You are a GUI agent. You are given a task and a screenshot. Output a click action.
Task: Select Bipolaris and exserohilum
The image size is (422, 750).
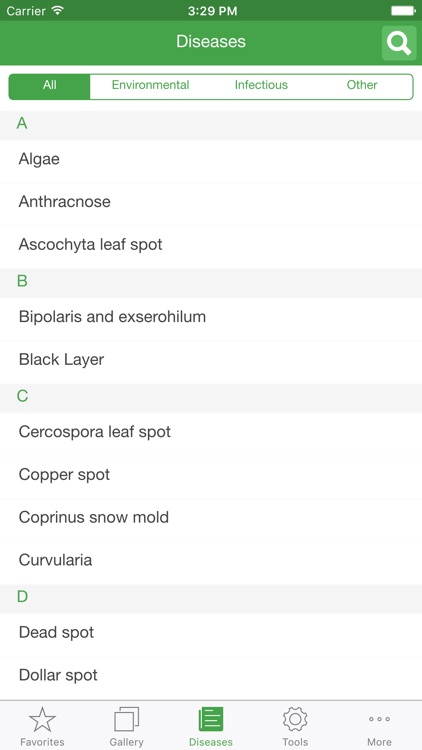click(211, 319)
